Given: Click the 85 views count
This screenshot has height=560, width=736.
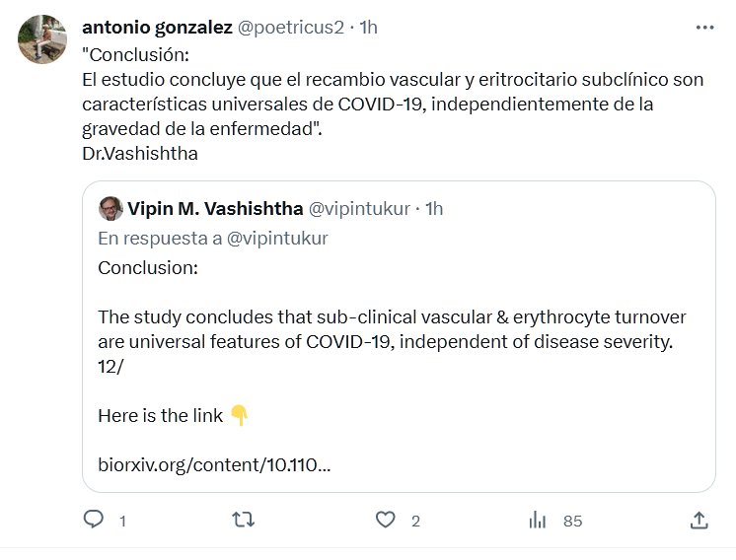Looking at the screenshot, I should click(572, 521).
